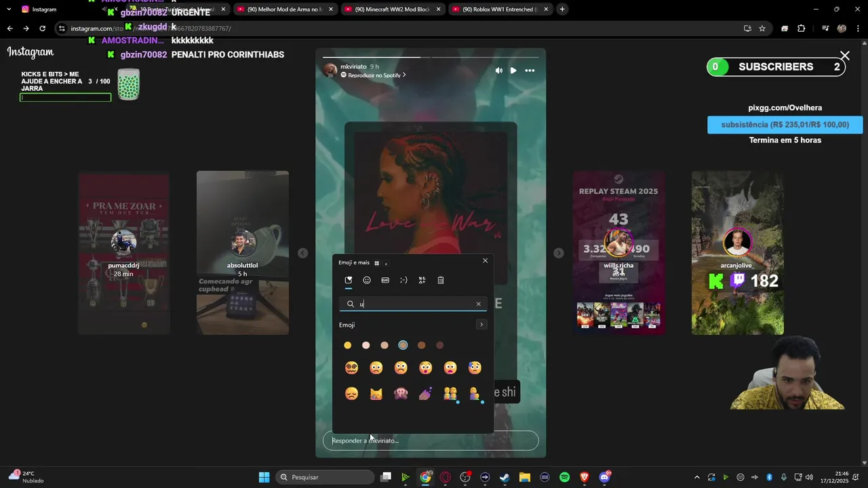This screenshot has height=488, width=868.
Task: Open the Windows Start menu
Action: [264, 477]
